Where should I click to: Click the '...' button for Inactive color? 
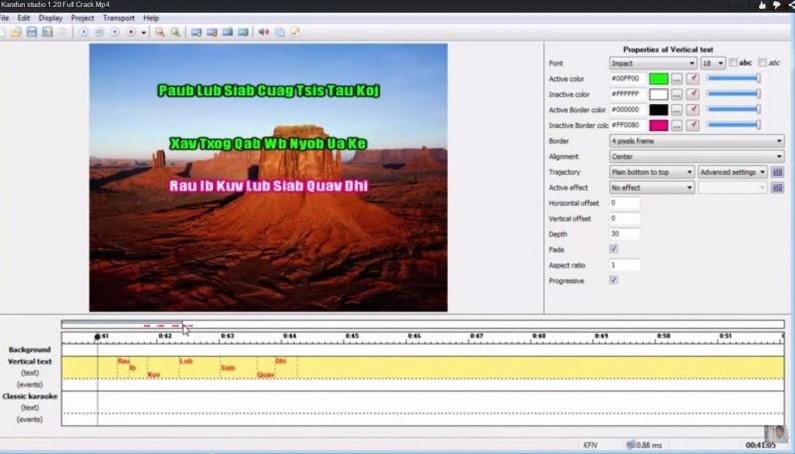677,94
